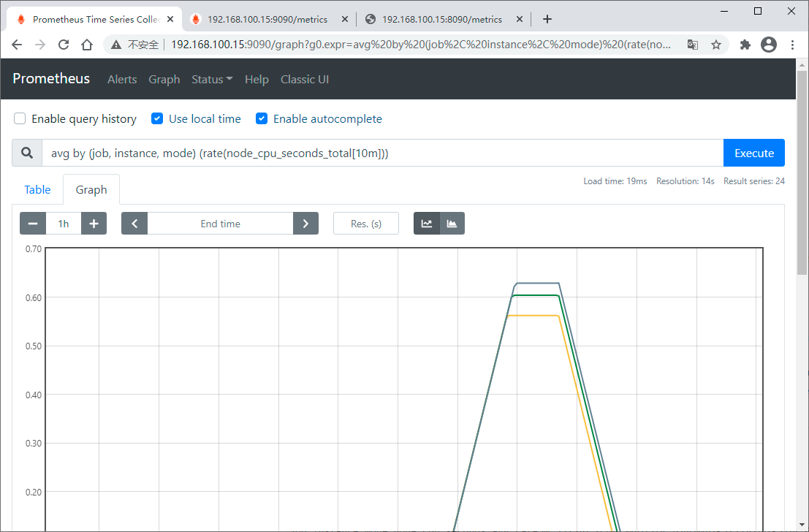The width and height of the screenshot is (809, 532).
Task: Click the blue Execute button
Action: tap(753, 153)
